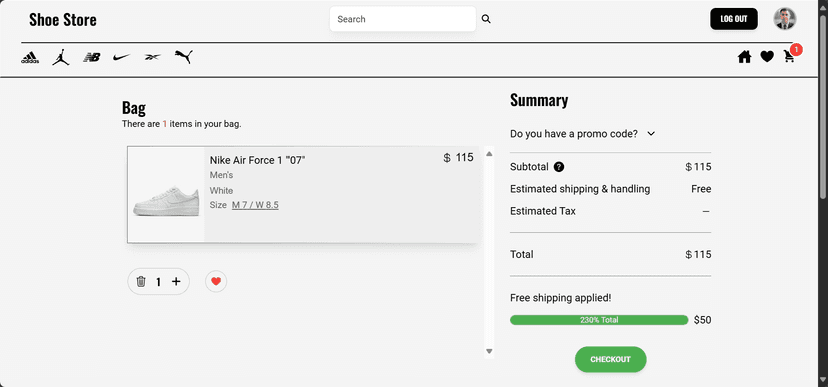Click the search magnifier icon
The height and width of the screenshot is (387, 828).
pyautogui.click(x=486, y=19)
